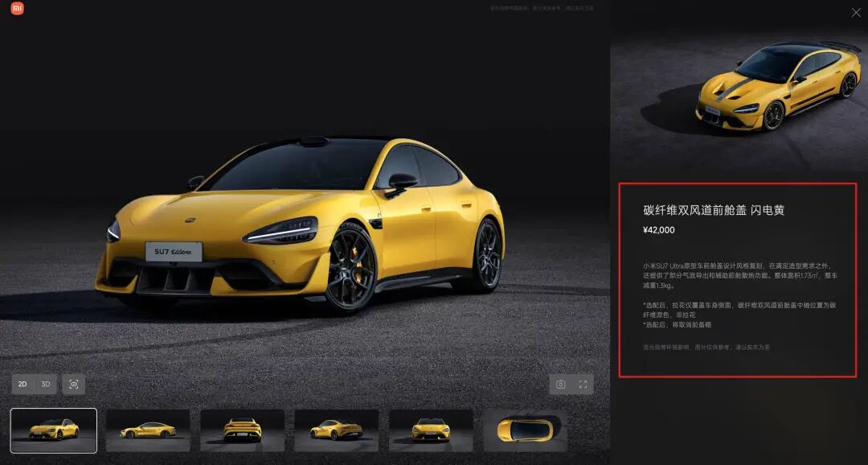Select the rear three-quarter view thumbnail
The height and width of the screenshot is (465, 868).
337,430
